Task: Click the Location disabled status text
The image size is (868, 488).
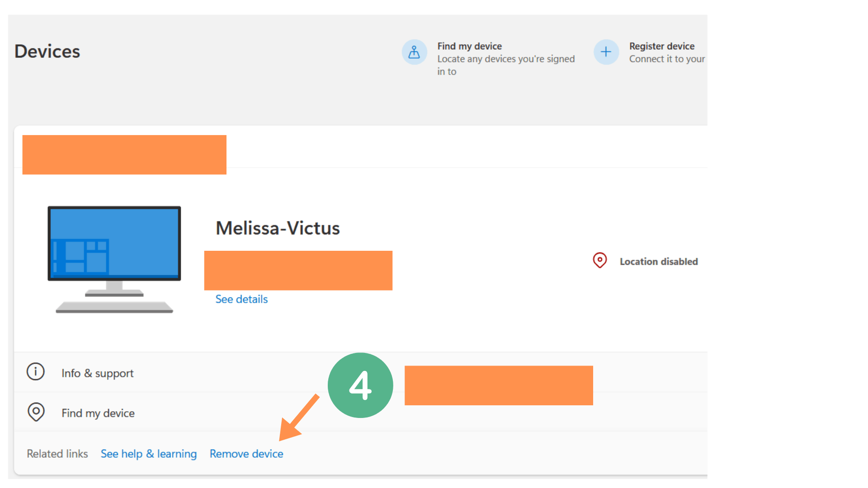Action: point(658,262)
